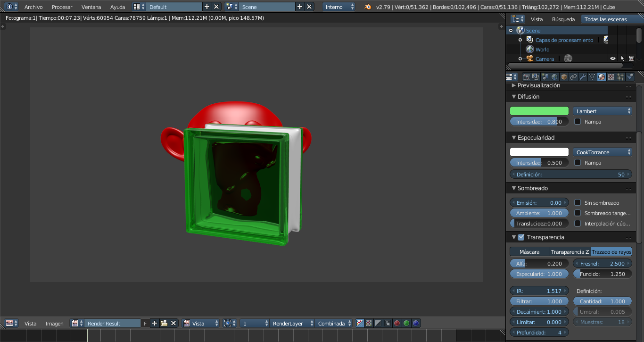This screenshot has height=342, width=644.
Task: Open the Modifiers tab (wrench icon)
Action: [583, 77]
